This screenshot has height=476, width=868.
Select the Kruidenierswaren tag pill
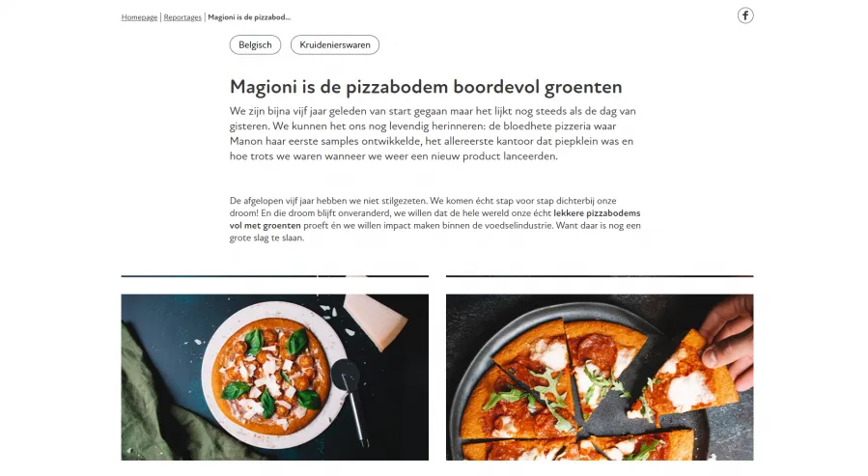click(335, 44)
